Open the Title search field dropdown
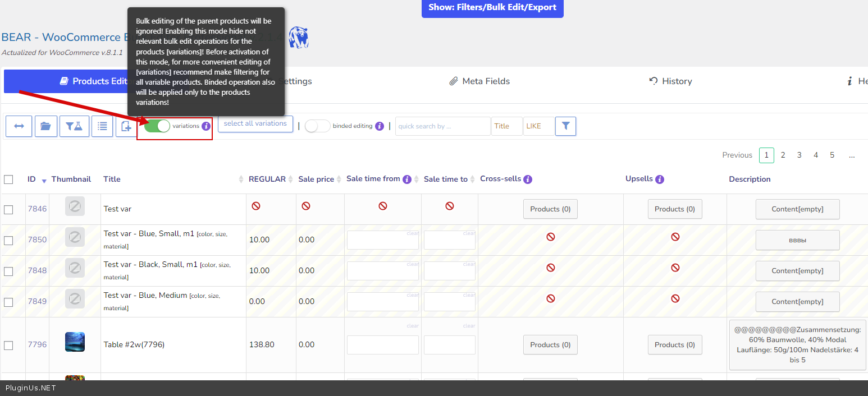This screenshot has height=396, width=868. click(x=506, y=126)
